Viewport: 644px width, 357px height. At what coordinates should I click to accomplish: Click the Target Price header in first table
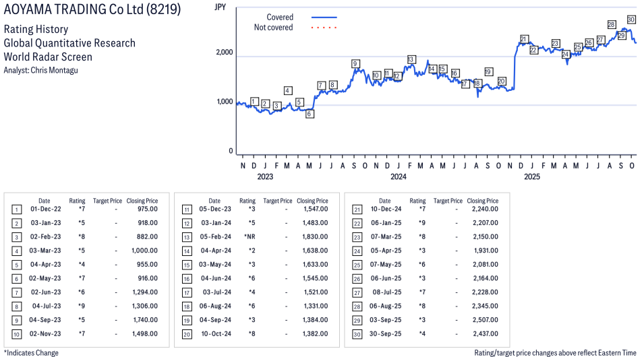pos(107,201)
